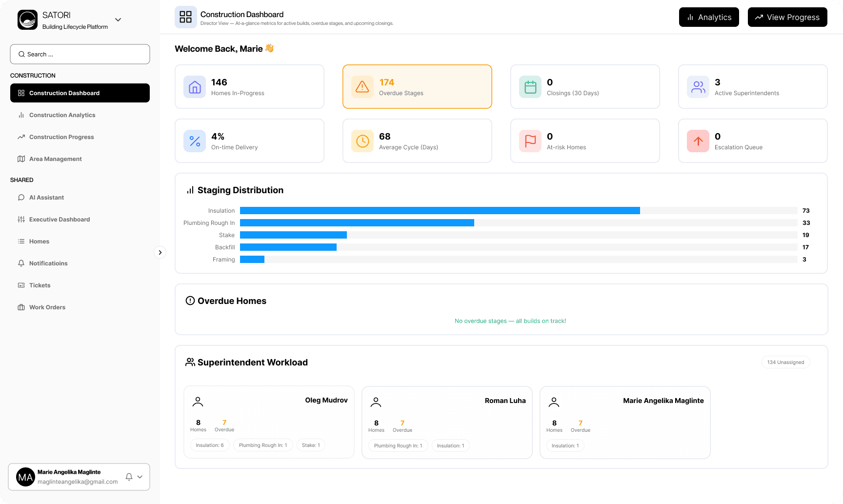
Task: Click Marie Angelika Maglinte's Insulation: 1 tag
Action: pos(565,445)
